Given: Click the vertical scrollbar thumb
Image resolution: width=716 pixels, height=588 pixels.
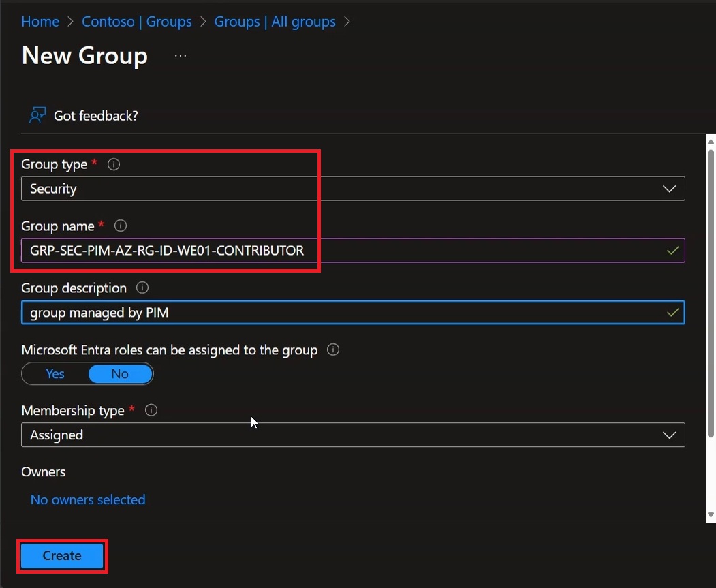Looking at the screenshot, I should point(711,293).
